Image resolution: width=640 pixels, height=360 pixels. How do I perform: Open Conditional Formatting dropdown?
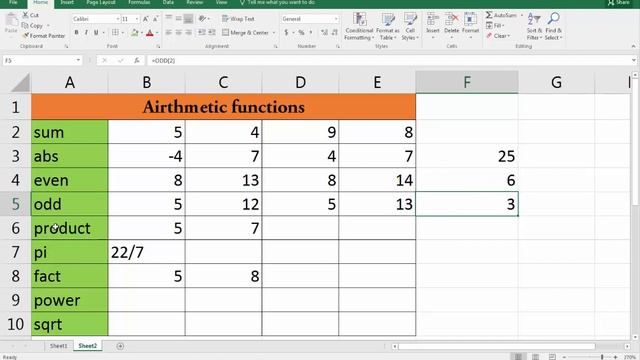tap(359, 26)
